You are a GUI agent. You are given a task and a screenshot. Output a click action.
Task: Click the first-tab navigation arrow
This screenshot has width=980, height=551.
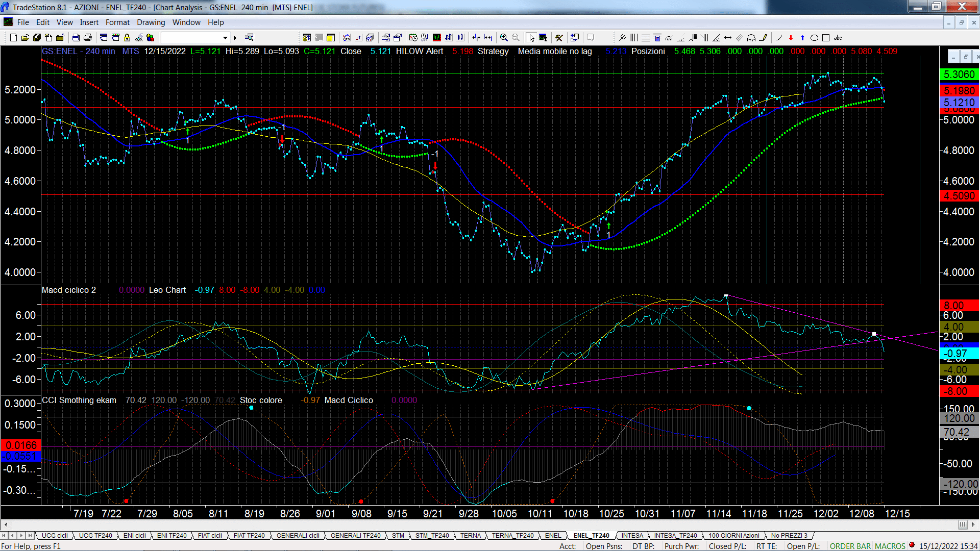click(x=4, y=536)
